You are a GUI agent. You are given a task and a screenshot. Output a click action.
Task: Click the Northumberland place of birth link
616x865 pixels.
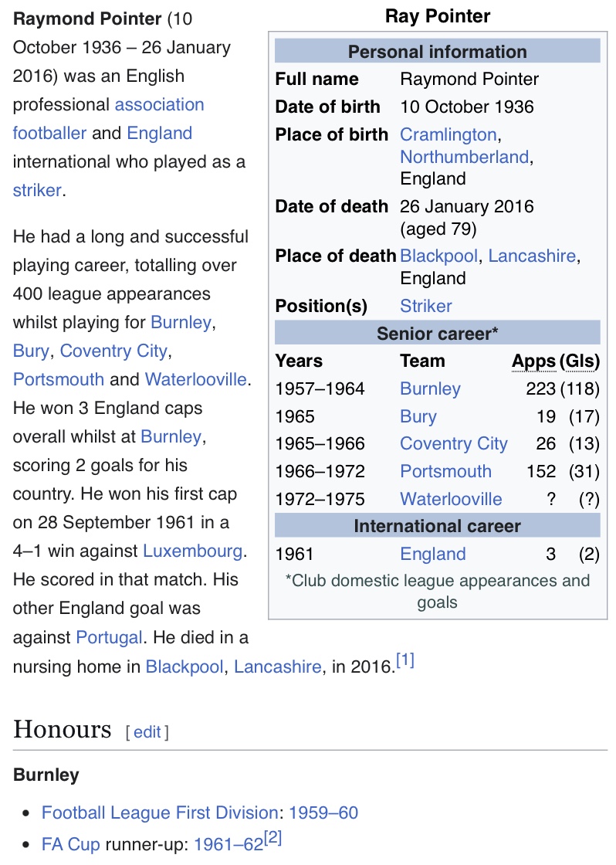click(x=464, y=157)
